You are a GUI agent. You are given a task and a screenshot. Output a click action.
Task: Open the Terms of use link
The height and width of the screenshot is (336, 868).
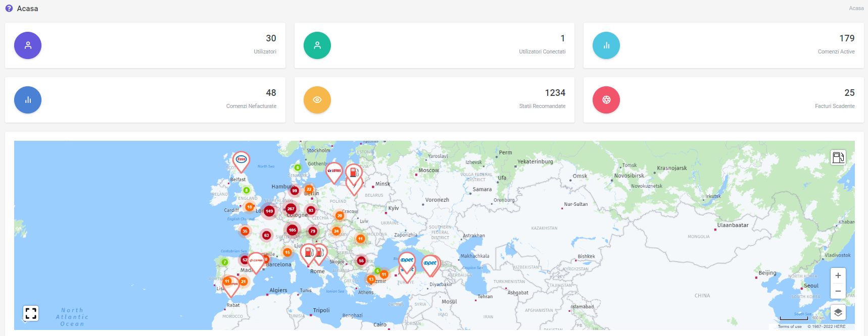pyautogui.click(x=789, y=326)
